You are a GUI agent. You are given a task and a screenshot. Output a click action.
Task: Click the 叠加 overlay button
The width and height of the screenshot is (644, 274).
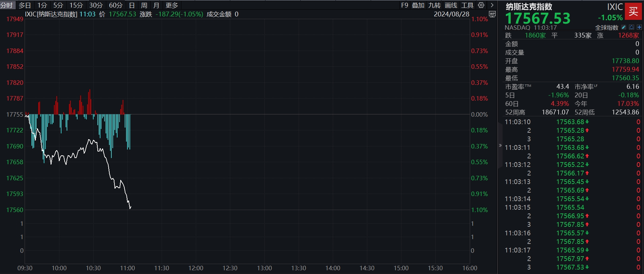tap(418, 5)
